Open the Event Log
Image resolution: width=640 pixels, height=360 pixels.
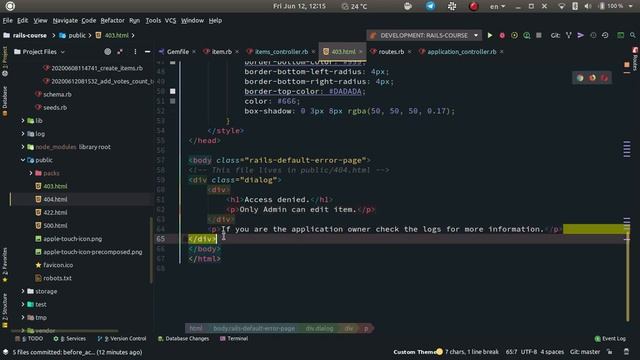tap(610, 338)
